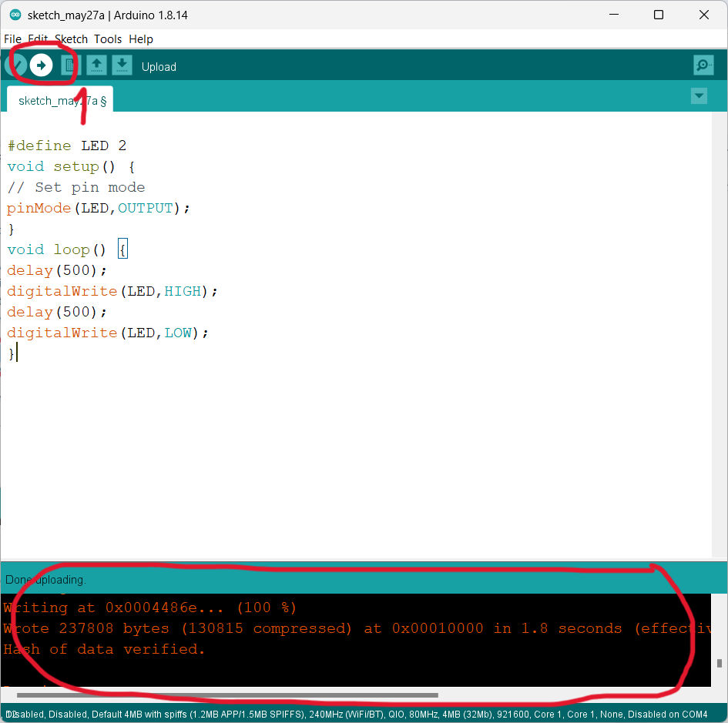Click the first delay(500); line
728x723 pixels.
pyautogui.click(x=57, y=270)
